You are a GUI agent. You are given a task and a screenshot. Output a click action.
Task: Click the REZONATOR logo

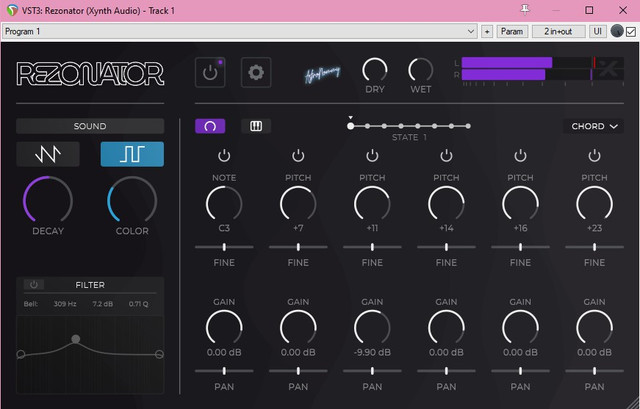coord(90,74)
